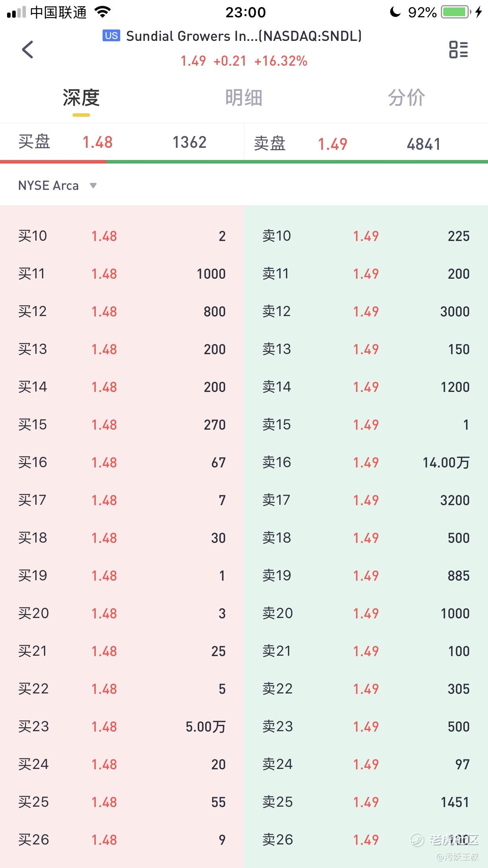This screenshot has height=868, width=488.
Task: Expand the NYSE Arca exchange dropdown
Action: click(x=49, y=186)
